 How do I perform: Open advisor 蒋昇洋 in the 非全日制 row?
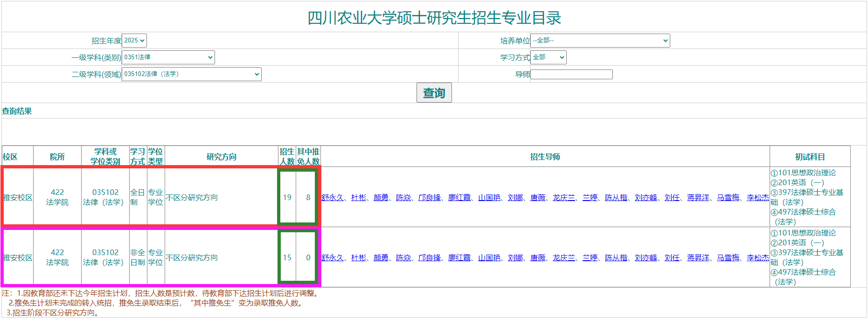click(698, 258)
